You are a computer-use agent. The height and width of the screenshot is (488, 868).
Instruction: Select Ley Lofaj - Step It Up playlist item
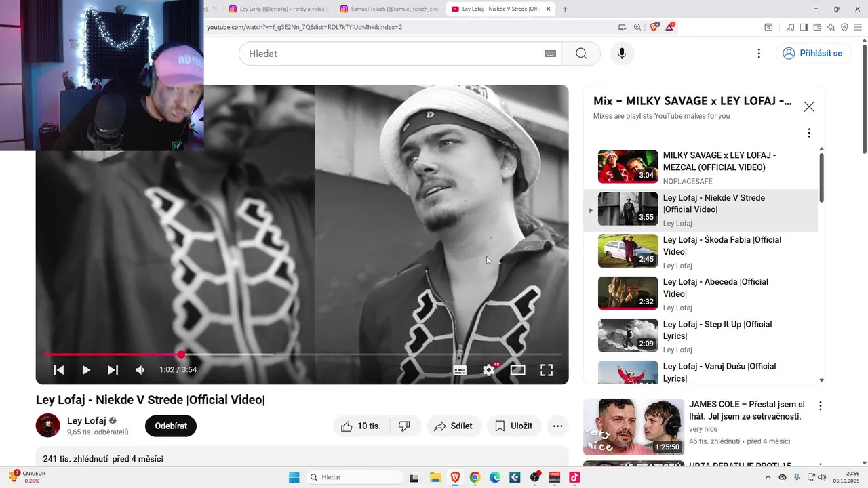click(701, 335)
